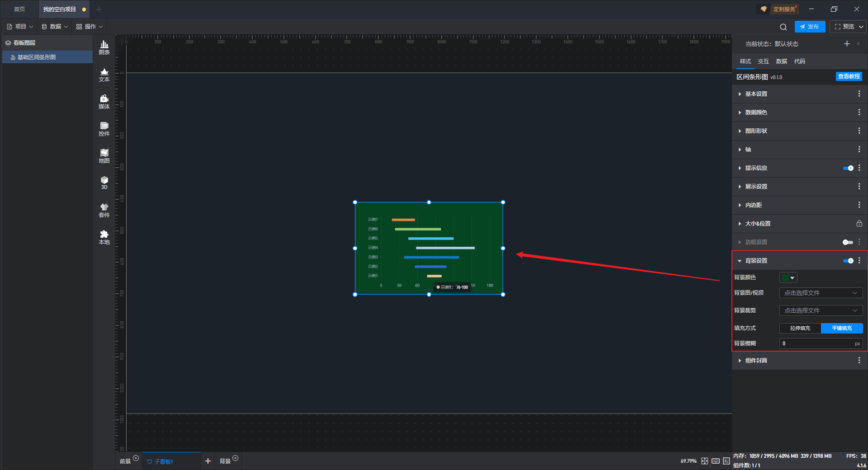Switch to the 数据 properties tab
This screenshot has height=470, width=868.
coord(781,61)
